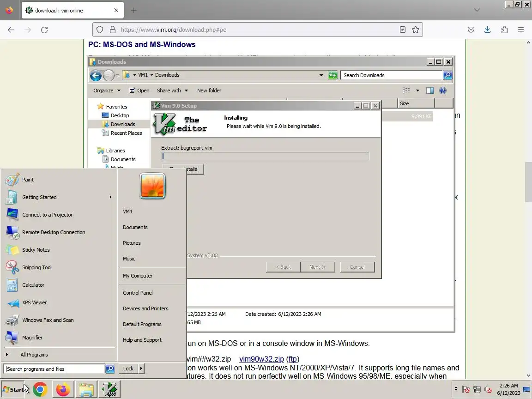This screenshot has height=399, width=532.
Task: Click the Search Downloads field
Action: click(392, 75)
